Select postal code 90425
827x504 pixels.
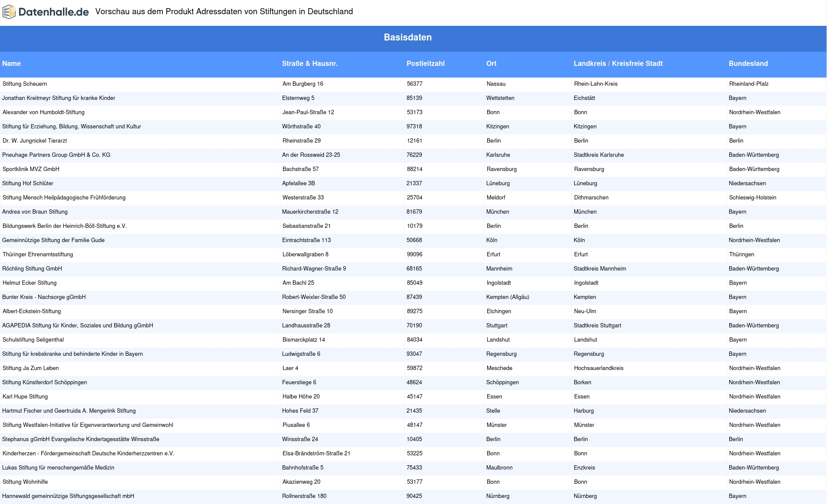click(x=414, y=496)
